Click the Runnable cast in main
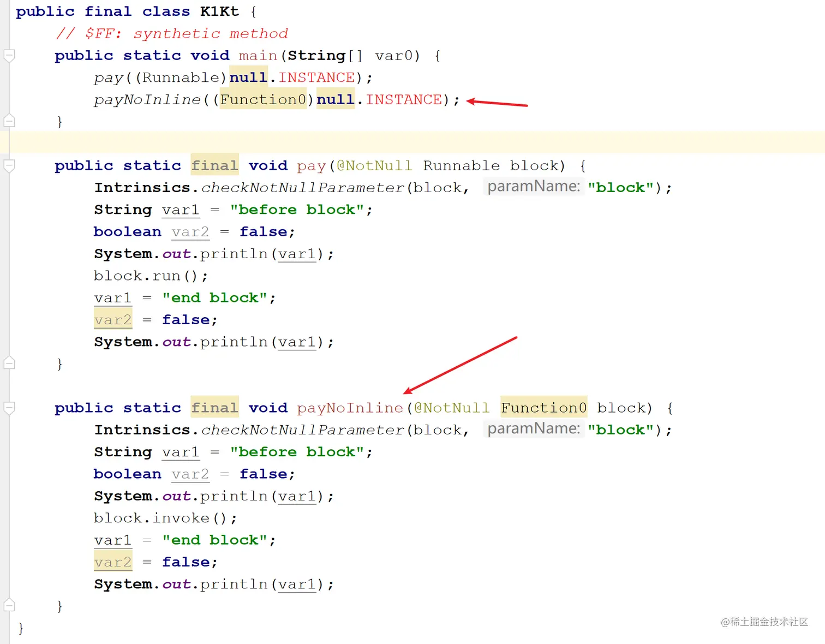The width and height of the screenshot is (825, 644). click(x=181, y=77)
